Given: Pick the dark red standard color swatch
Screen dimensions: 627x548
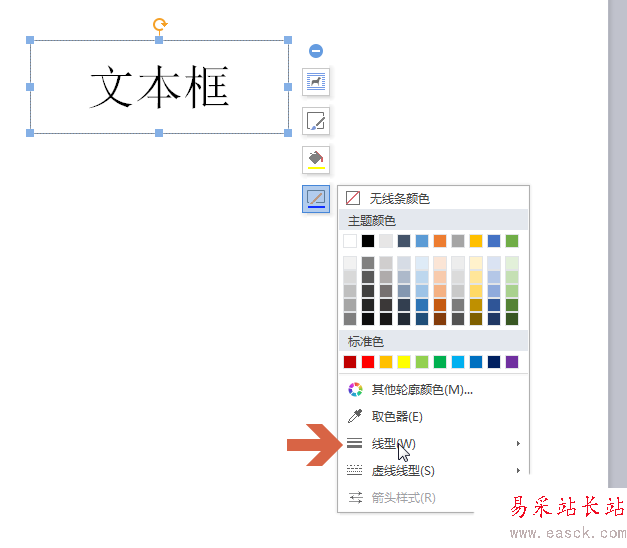Looking at the screenshot, I should (350, 362).
